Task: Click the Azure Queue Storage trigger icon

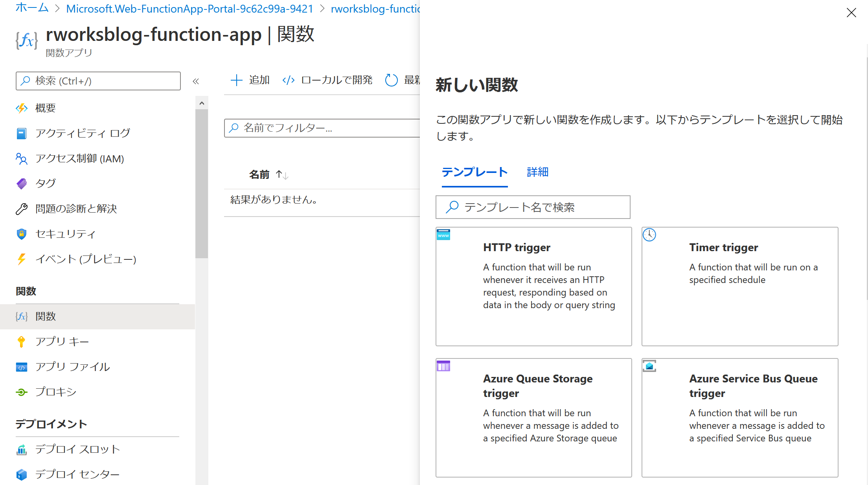Action: (443, 366)
